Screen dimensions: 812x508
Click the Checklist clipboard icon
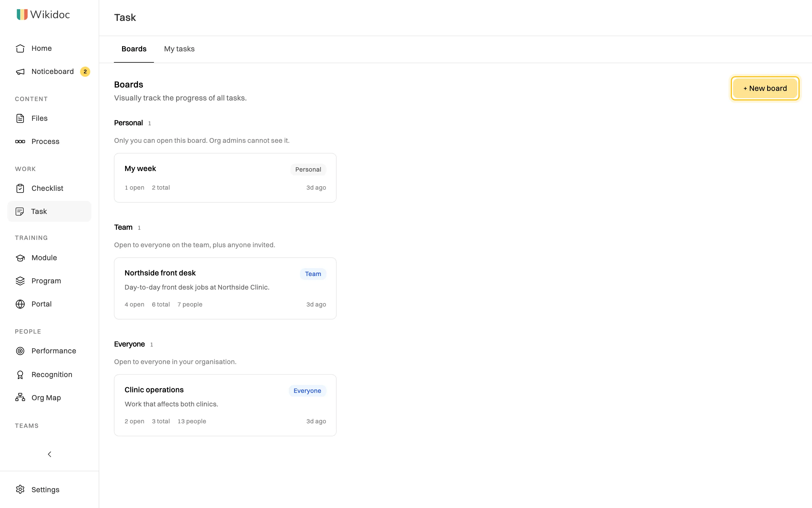(x=20, y=188)
